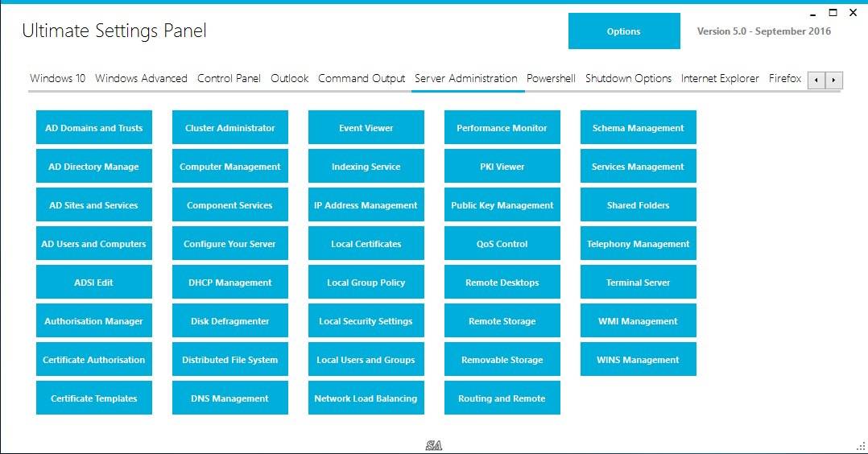Open Certificate Authorisation

94,359
